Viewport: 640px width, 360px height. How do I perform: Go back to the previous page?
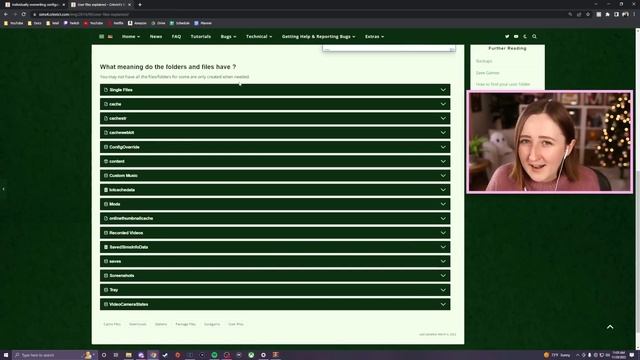(x=6, y=14)
